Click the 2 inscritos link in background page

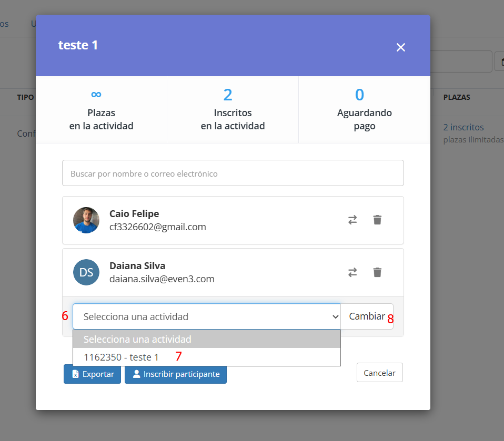463,127
